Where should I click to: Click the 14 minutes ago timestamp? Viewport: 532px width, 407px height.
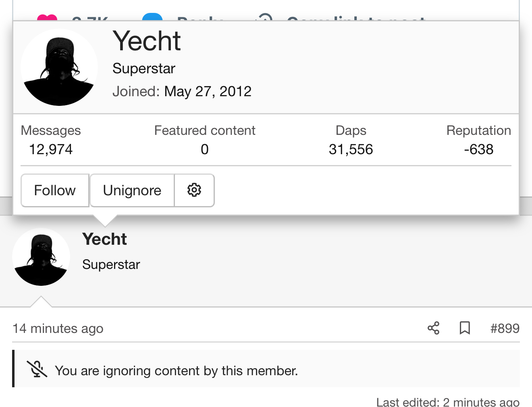tap(58, 328)
